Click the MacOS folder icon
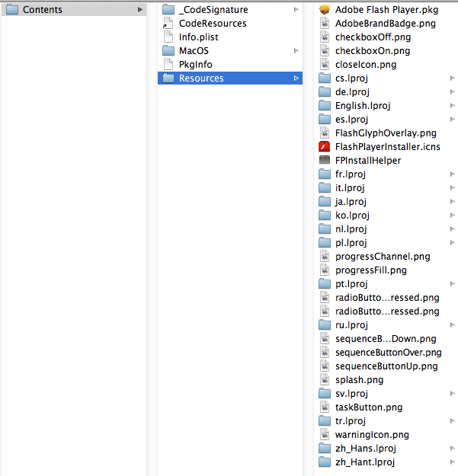 (168, 51)
